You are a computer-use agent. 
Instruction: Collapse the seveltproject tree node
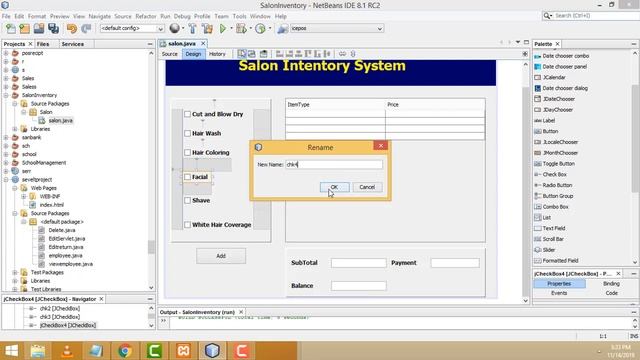pos(6,180)
